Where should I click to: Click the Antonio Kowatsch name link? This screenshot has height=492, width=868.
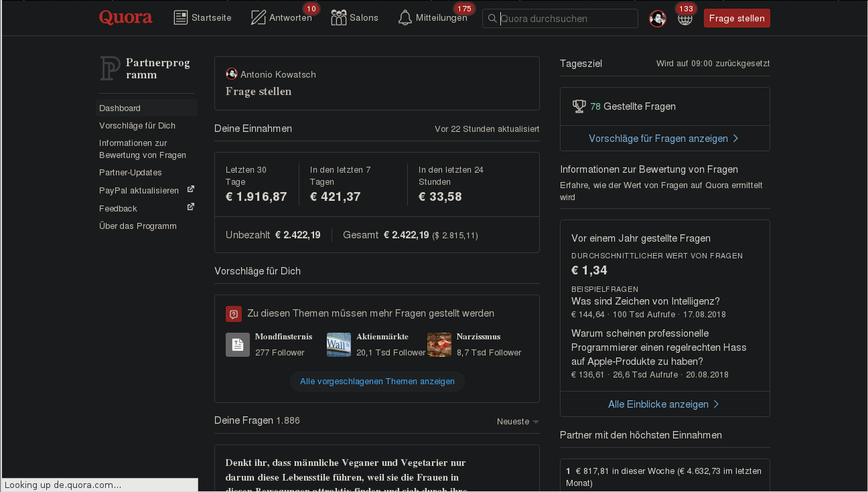[x=278, y=74]
